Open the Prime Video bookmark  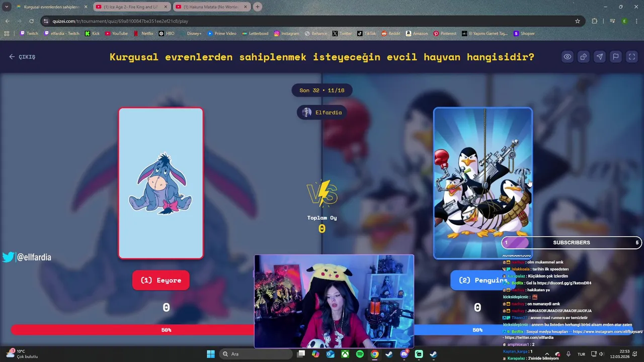pyautogui.click(x=221, y=34)
